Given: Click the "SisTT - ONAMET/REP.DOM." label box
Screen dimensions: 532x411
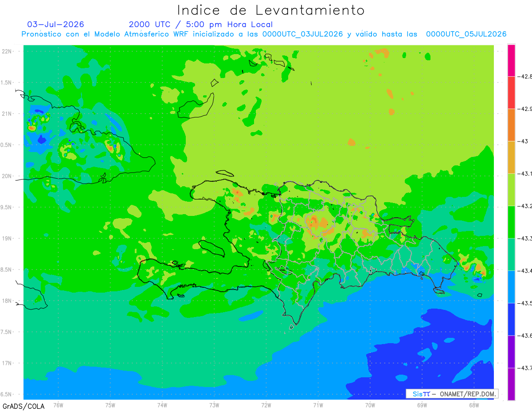Looking at the screenshot, I should pos(452,394).
